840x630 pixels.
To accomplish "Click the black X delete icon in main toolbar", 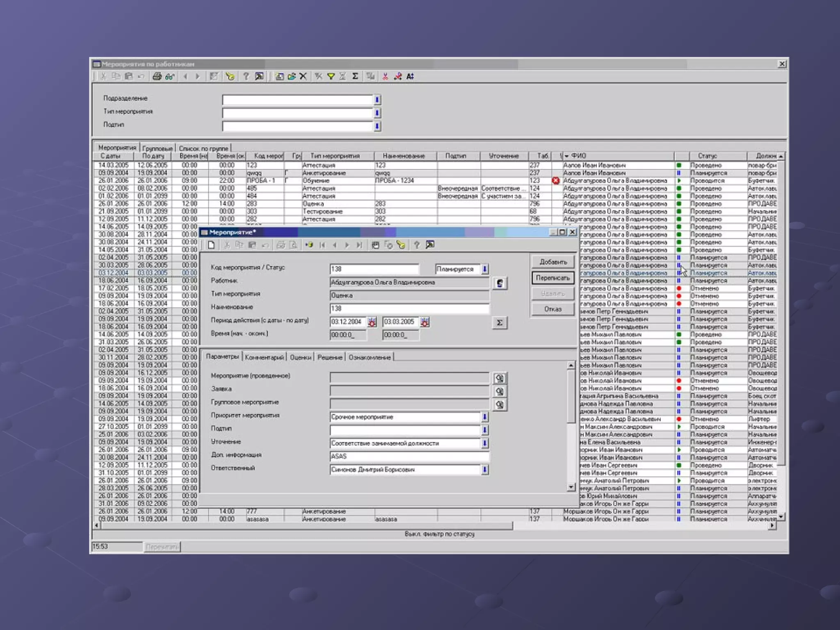I will 303,76.
